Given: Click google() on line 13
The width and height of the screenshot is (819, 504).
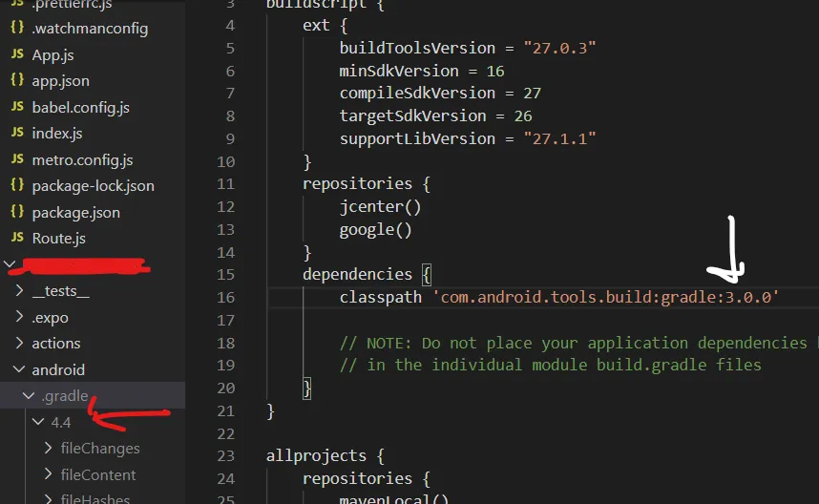Looking at the screenshot, I should 375,230.
